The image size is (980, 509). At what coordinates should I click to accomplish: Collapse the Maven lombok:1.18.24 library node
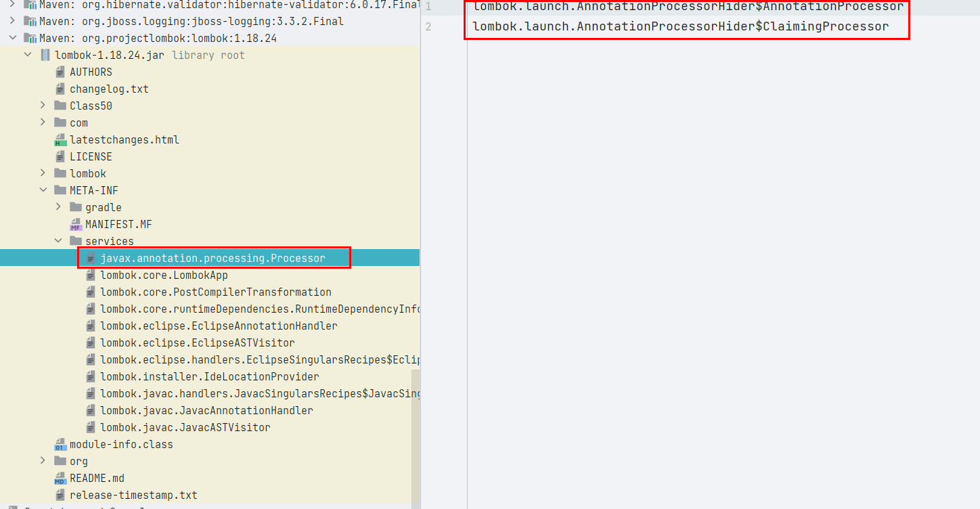pyautogui.click(x=12, y=38)
